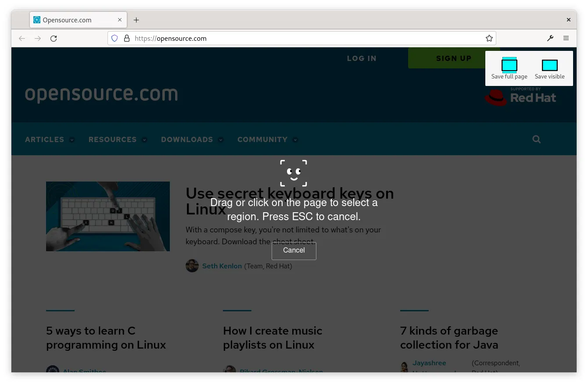
Task: Open the tracking protection shield
Action: pos(114,38)
